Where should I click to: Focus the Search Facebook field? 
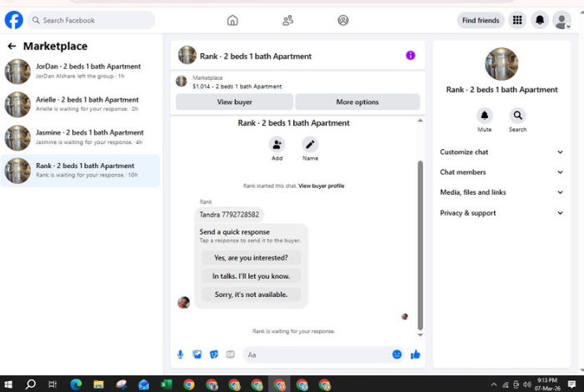(x=92, y=20)
